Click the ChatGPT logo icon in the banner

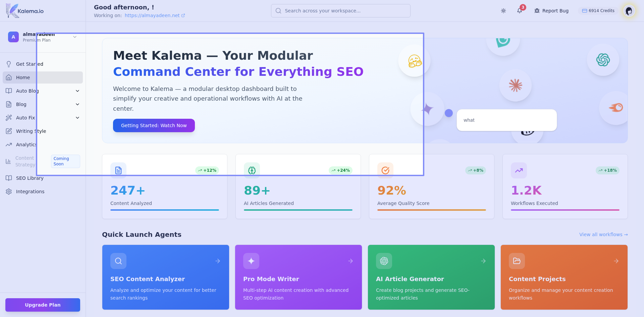[x=603, y=60]
